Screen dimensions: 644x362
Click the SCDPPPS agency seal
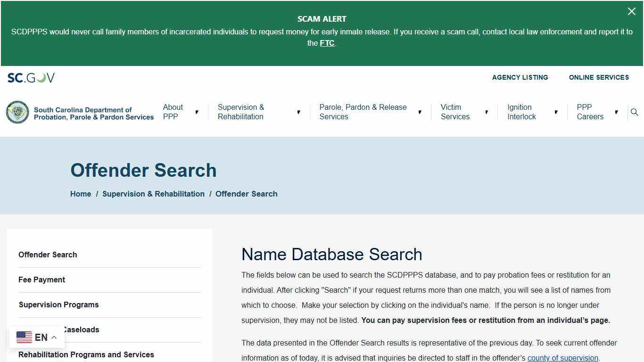[17, 112]
